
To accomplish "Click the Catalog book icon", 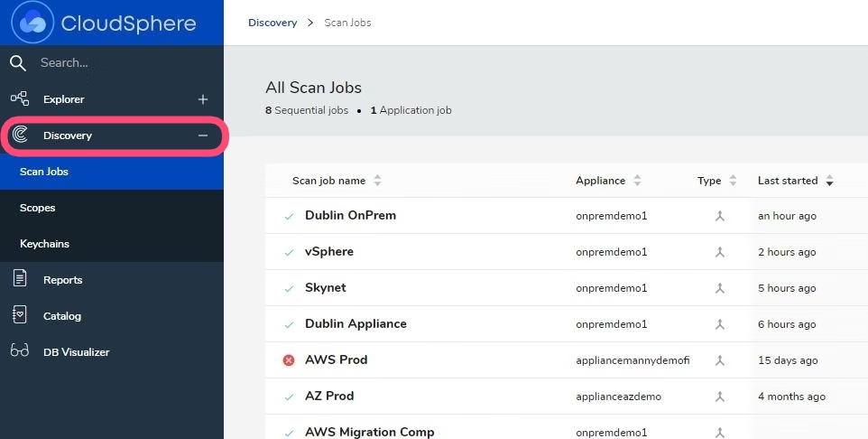I will (x=19, y=314).
